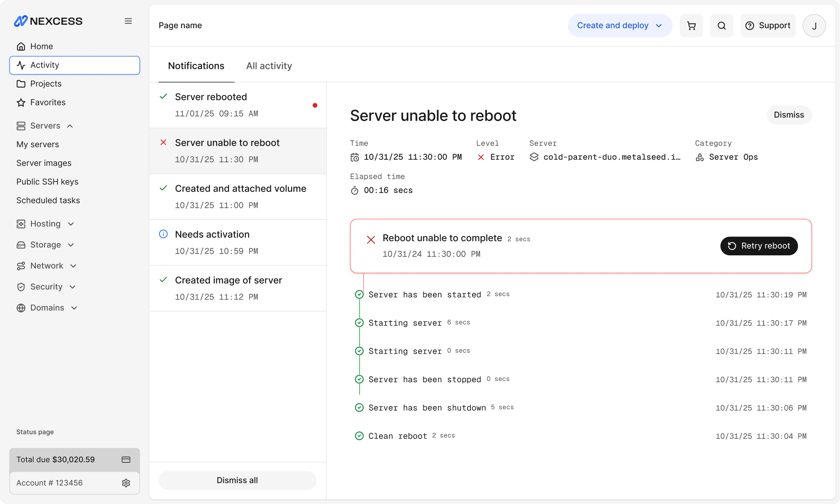The image size is (840, 504).
Task: Expand the Hosting section
Action: pyautogui.click(x=45, y=224)
